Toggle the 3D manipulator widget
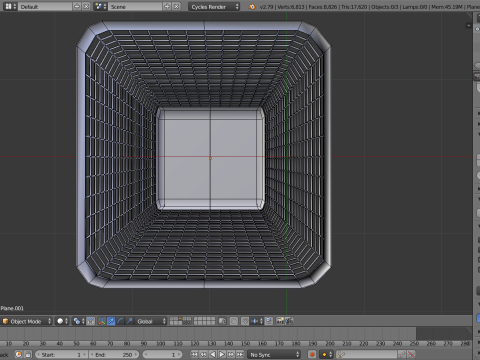Viewport: 480px width, 360px height. pos(102,321)
